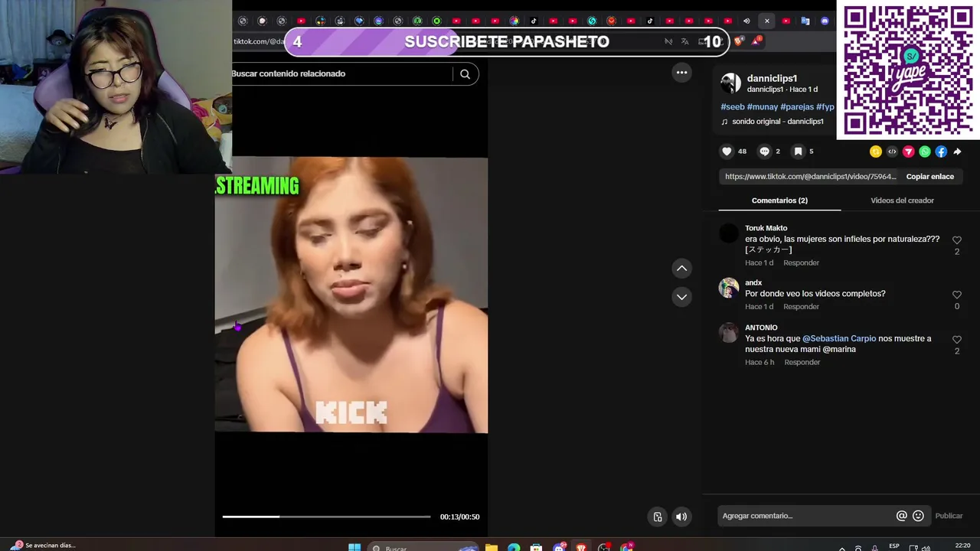Viewport: 980px width, 551px height.
Task: Click the search magnifier icon
Action: coord(465,74)
